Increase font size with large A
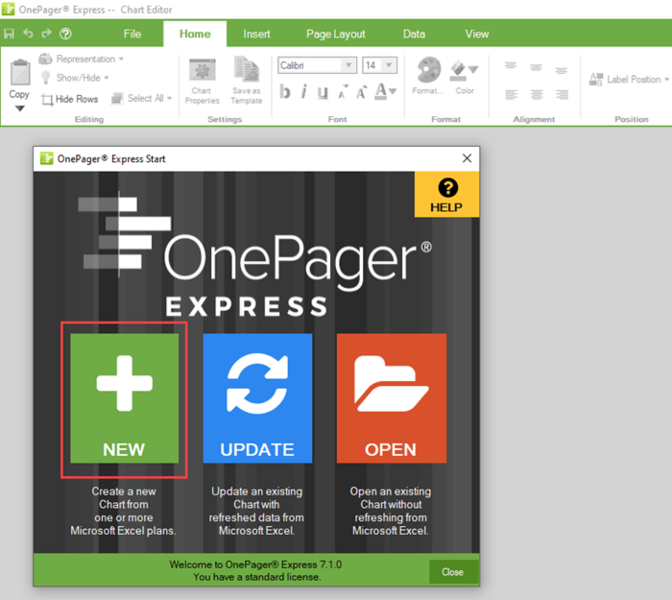Image resolution: width=672 pixels, height=600 pixels. (362, 92)
